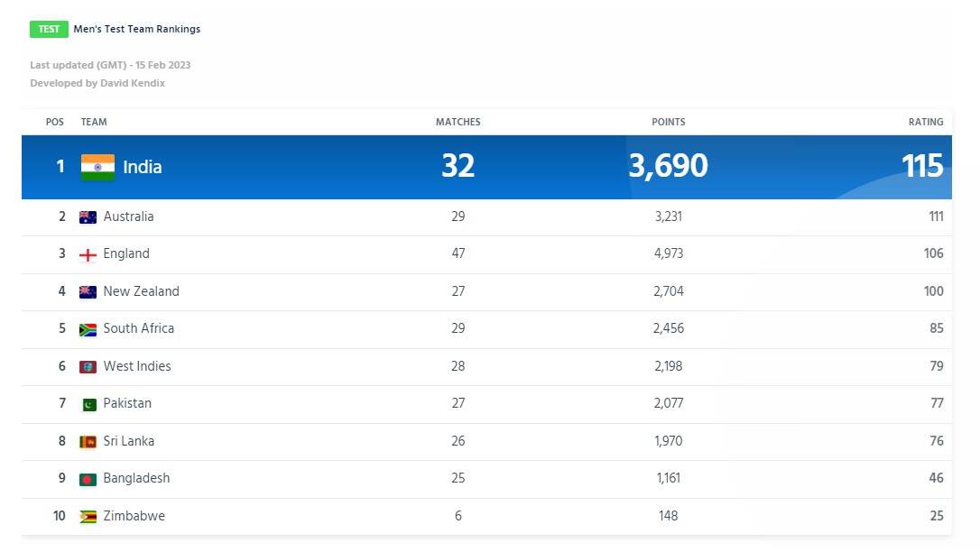Click Zimbabwe's matches value 6

458,516
